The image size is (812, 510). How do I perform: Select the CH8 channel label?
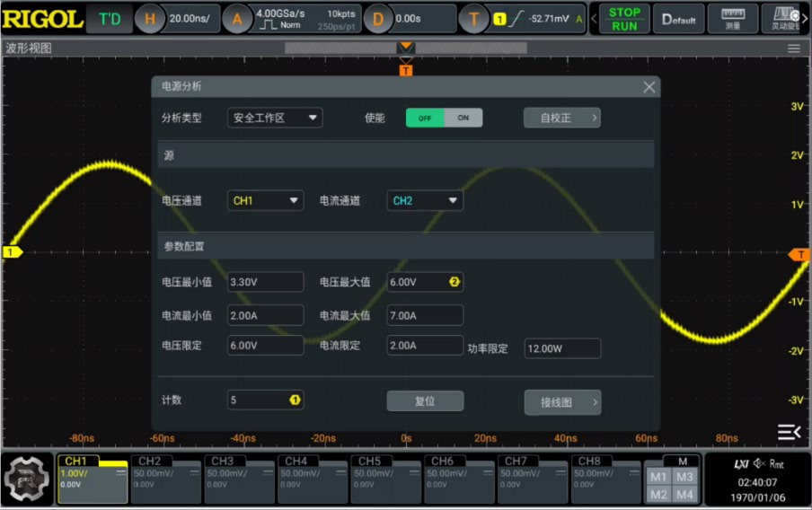pyautogui.click(x=589, y=461)
